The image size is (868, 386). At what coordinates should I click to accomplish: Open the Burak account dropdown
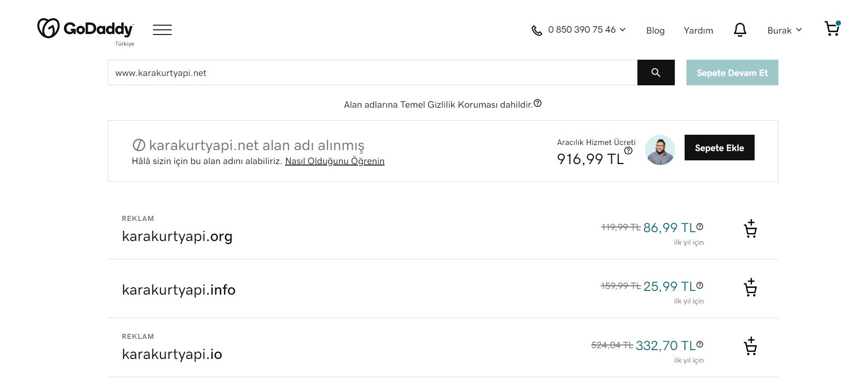784,30
